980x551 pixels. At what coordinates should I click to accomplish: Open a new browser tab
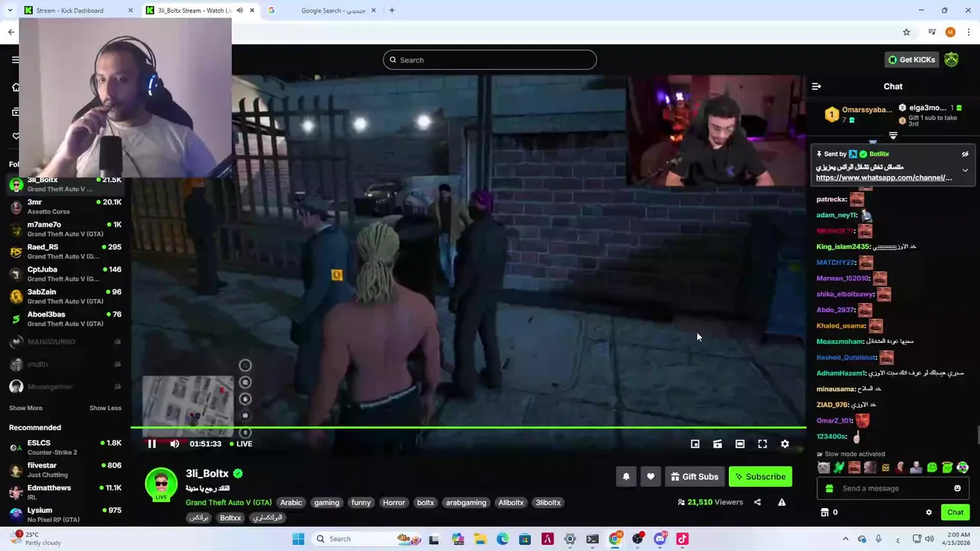click(391, 11)
